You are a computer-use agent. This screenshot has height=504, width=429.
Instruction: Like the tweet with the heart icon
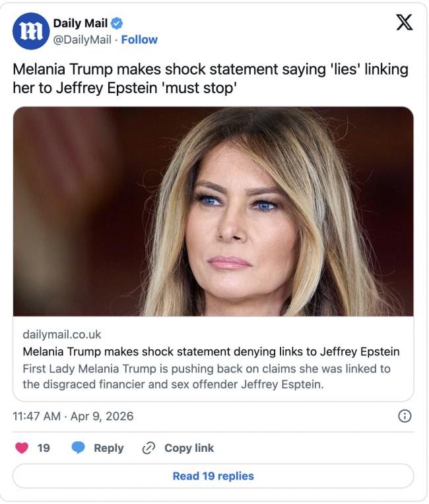22,448
